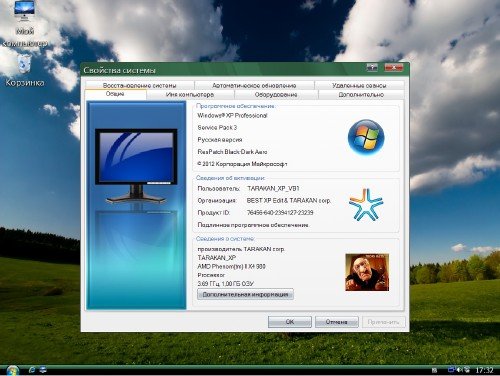500x376 pixels.
Task: Click the volume speaker tray icon
Action: 460,370
